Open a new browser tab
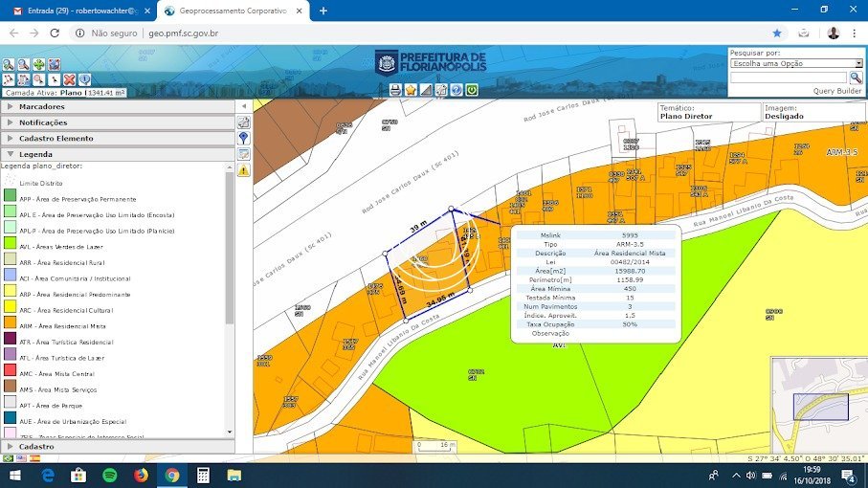 pos(323,11)
